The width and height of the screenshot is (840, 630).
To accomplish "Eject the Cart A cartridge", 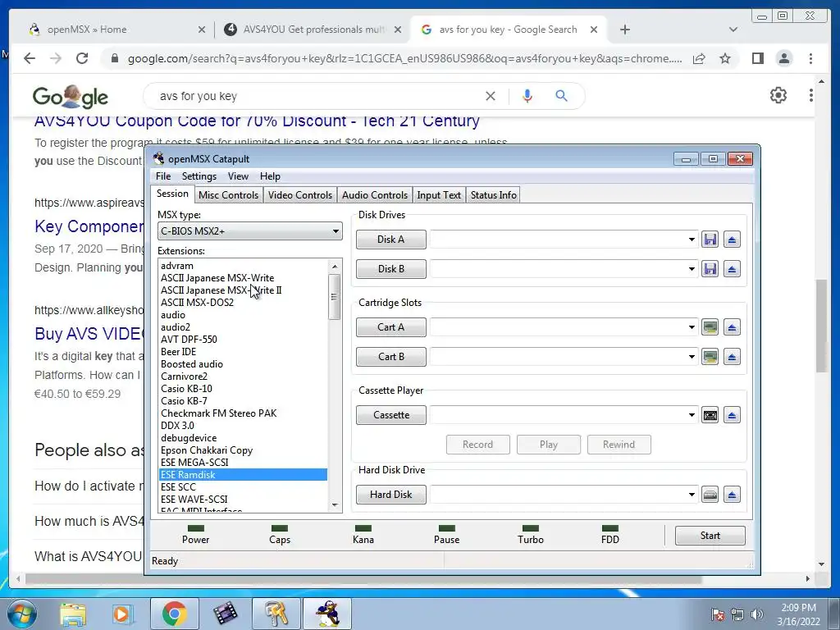I will point(732,327).
